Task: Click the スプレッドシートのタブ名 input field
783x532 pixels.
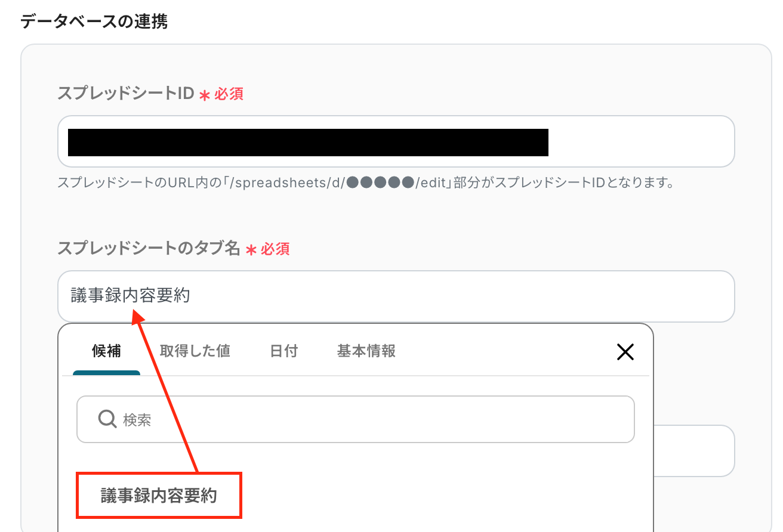Action: coord(396,296)
